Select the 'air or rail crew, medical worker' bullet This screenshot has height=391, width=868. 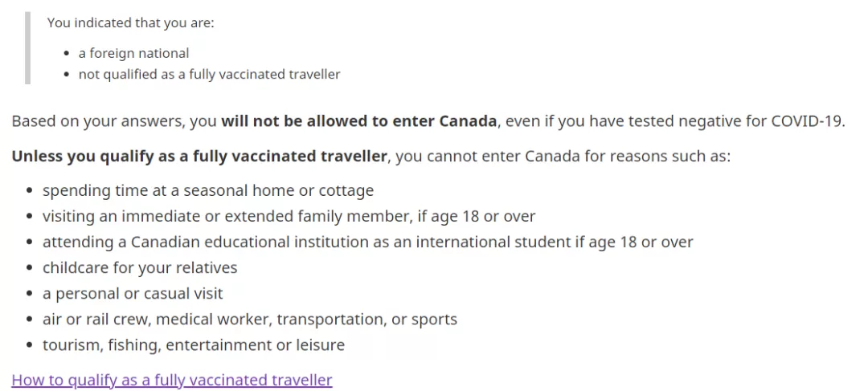(x=250, y=319)
